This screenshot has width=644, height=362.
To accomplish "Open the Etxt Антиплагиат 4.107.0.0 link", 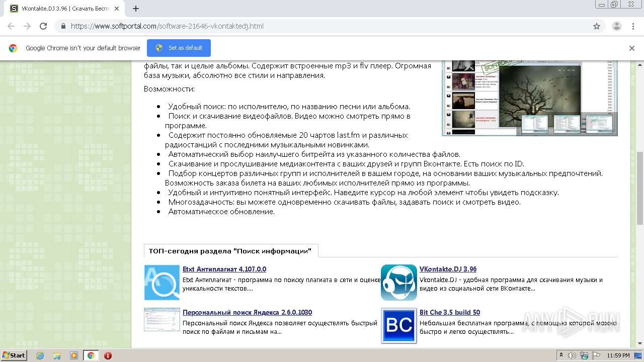I will (x=224, y=269).
